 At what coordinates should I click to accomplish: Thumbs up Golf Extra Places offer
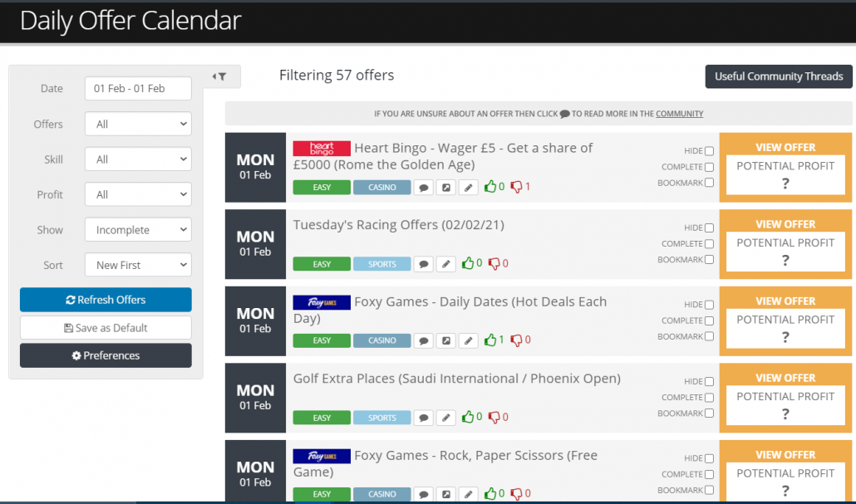[468, 417]
